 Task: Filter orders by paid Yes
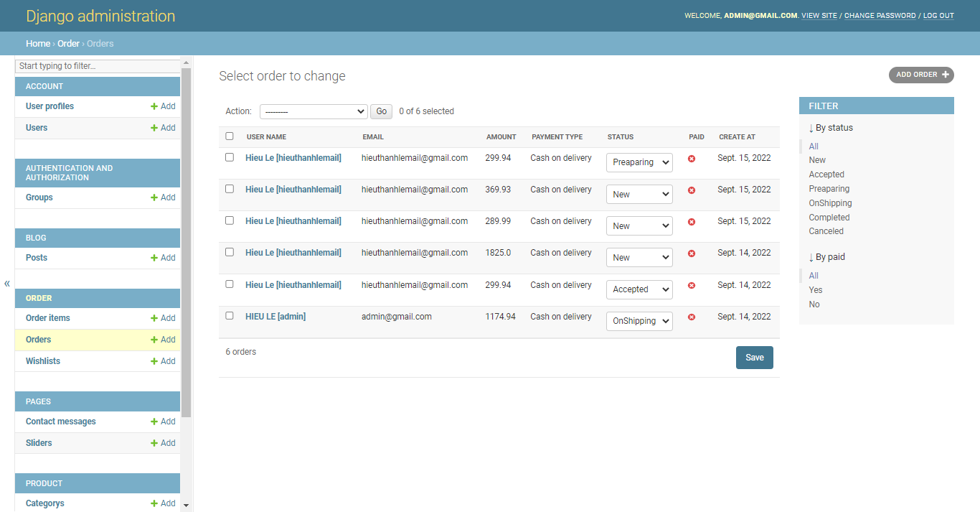coord(816,290)
